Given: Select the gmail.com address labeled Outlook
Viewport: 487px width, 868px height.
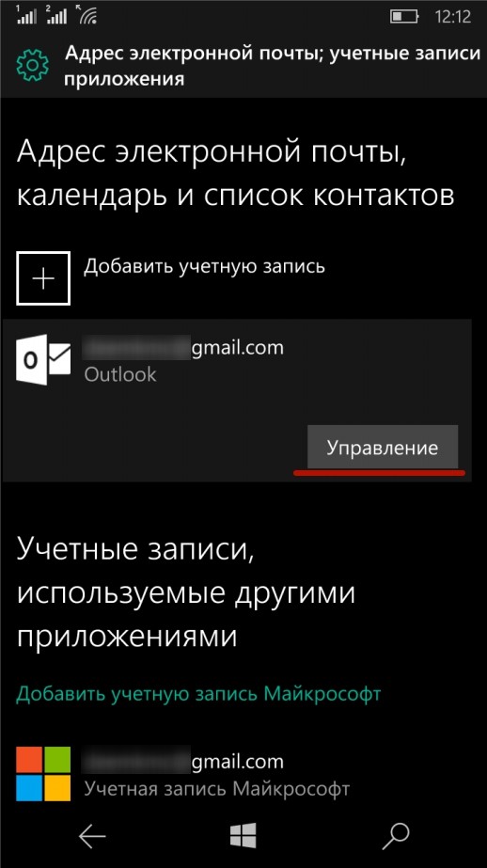Looking at the screenshot, I should click(183, 349).
